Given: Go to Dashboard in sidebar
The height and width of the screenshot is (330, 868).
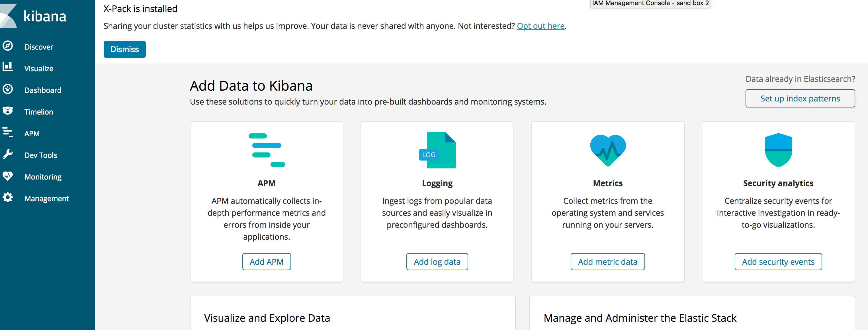Looking at the screenshot, I should click(x=43, y=90).
